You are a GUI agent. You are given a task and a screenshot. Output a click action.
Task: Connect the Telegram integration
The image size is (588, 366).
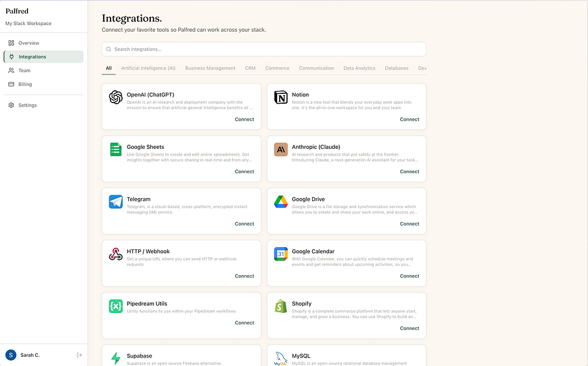click(244, 224)
